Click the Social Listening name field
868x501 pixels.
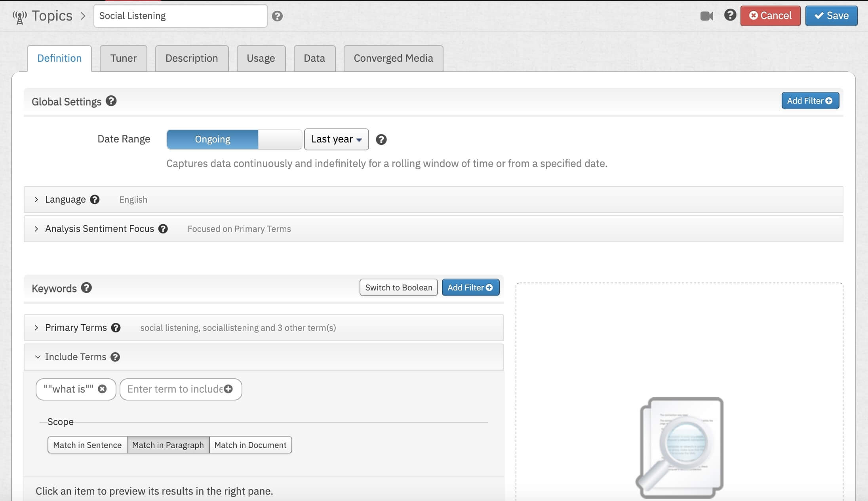180,16
